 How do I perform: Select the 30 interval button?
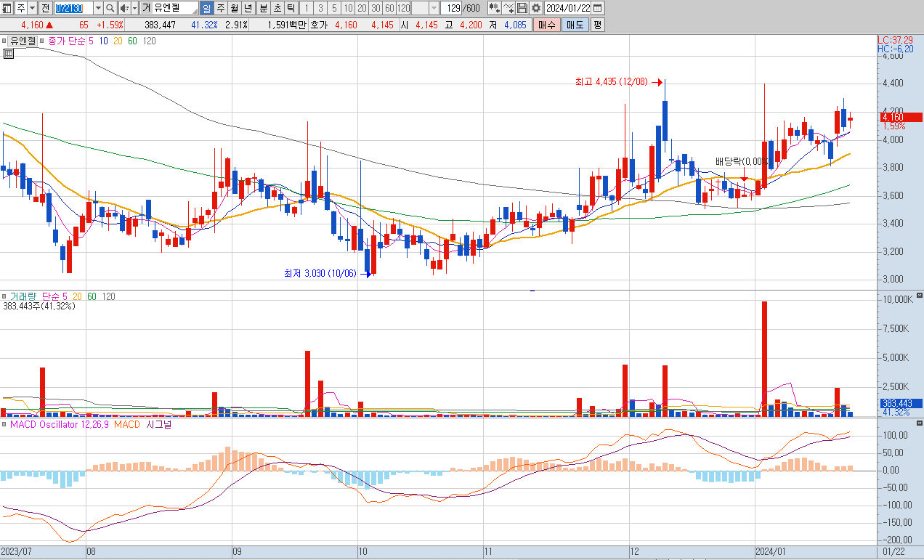point(376,8)
